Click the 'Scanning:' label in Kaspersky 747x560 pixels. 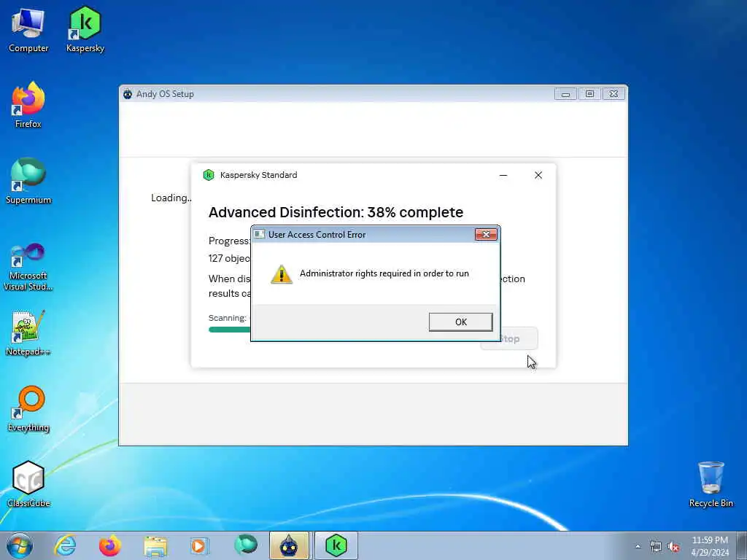point(228,318)
